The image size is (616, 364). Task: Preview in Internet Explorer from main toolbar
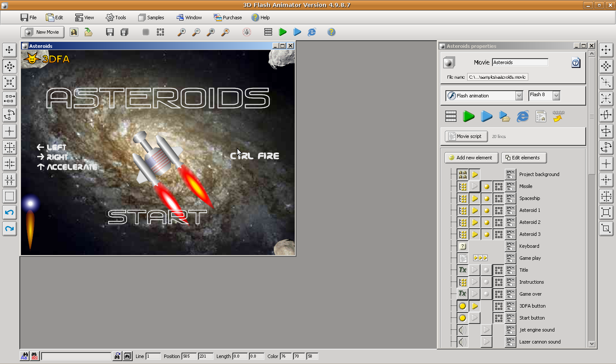click(312, 32)
